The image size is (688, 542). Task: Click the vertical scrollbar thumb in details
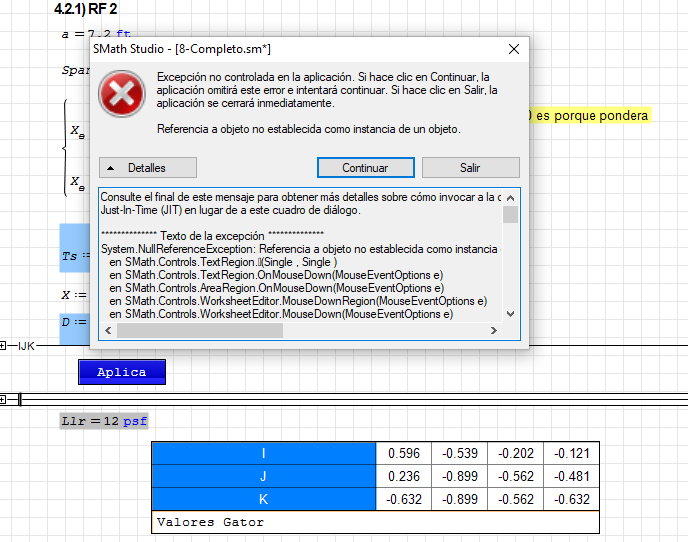[x=510, y=215]
